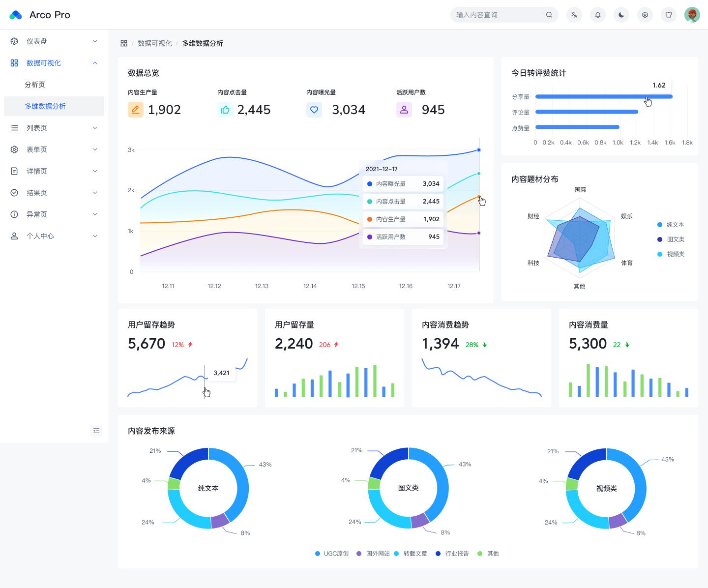Click green down arrow beside 28%
The image size is (708, 588).
coord(485,345)
